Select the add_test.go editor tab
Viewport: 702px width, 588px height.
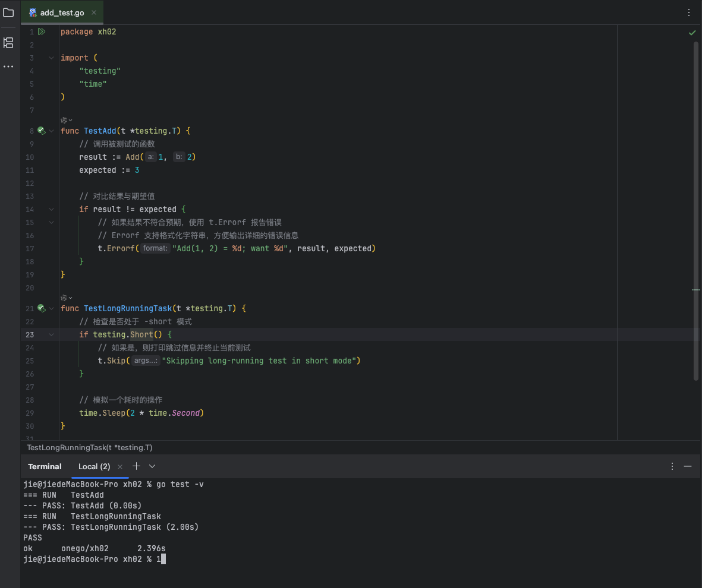pos(62,12)
